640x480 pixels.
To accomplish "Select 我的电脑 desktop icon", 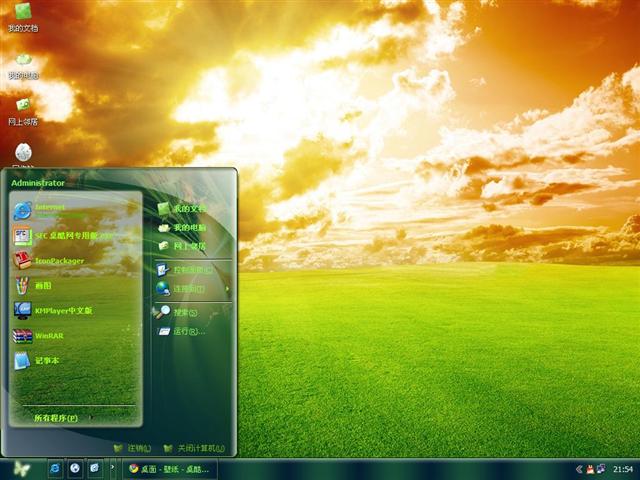I will tap(23, 66).
